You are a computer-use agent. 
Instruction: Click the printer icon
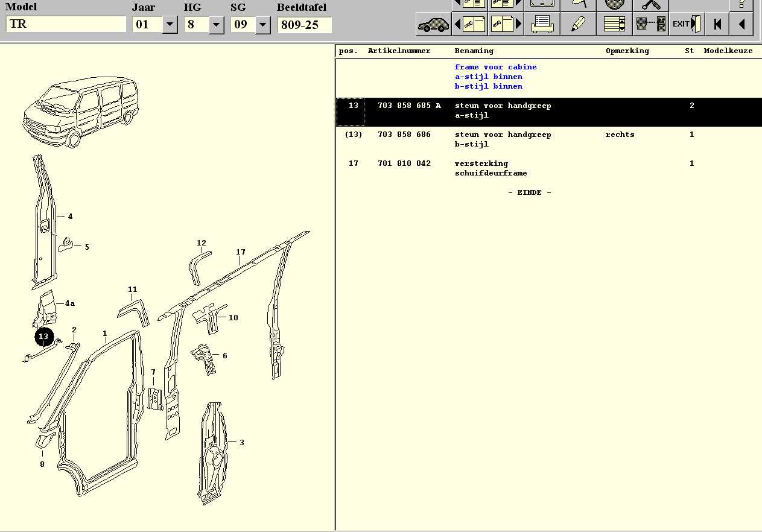(542, 25)
